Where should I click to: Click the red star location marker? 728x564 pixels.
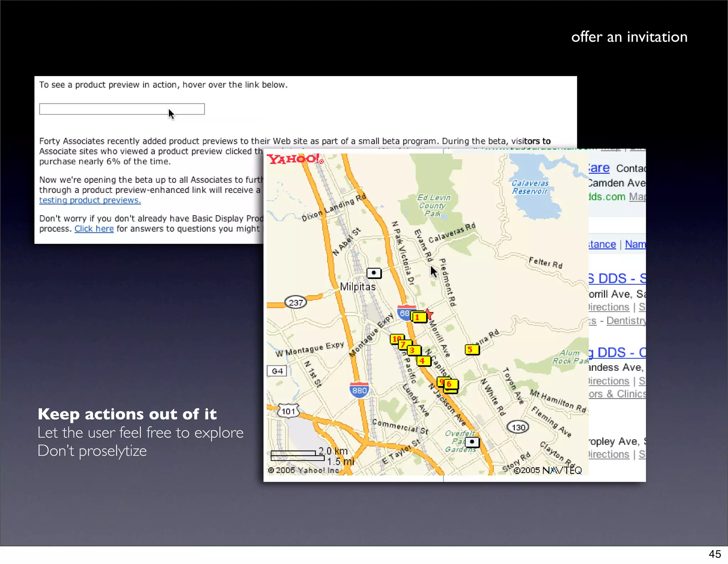(429, 313)
